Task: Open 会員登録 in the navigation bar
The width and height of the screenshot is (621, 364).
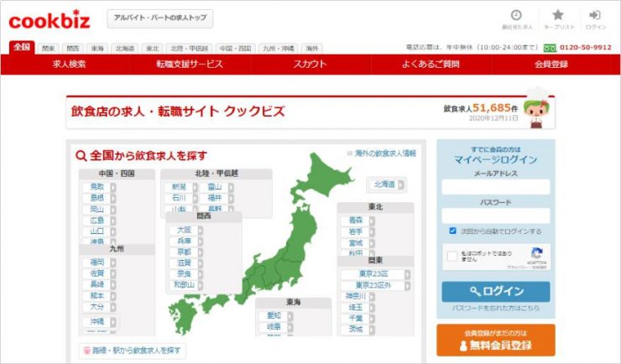Action: point(551,64)
